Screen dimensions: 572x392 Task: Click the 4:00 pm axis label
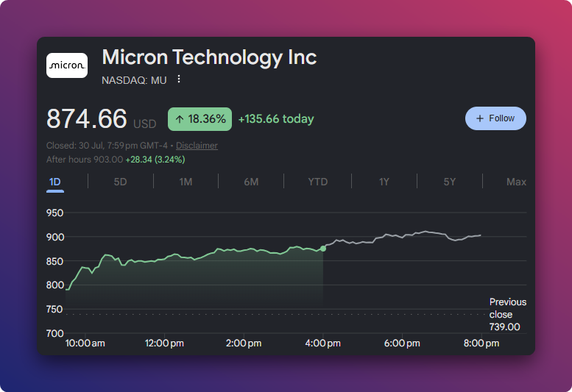tap(323, 343)
